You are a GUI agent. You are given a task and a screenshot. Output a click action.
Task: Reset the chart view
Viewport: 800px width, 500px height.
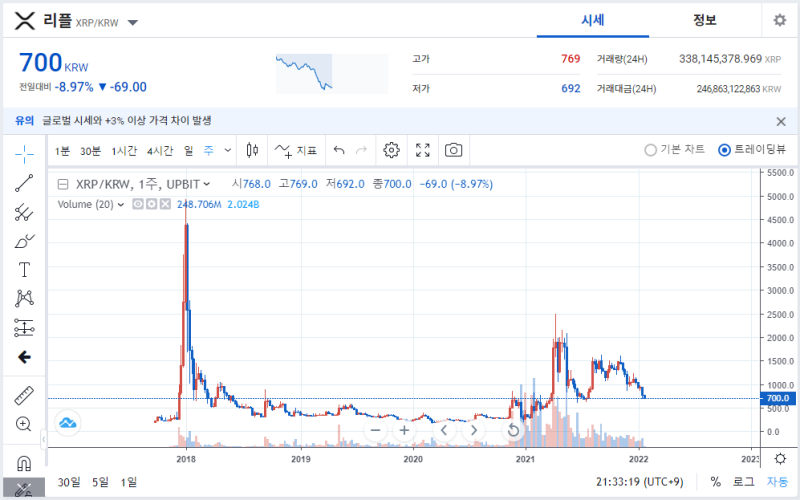click(x=513, y=430)
